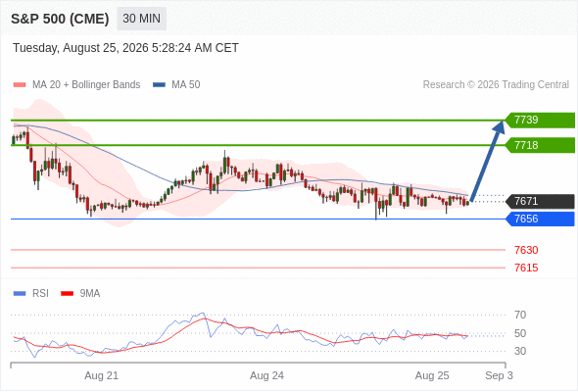Click the 30 MIN timeframe badge

(x=141, y=19)
